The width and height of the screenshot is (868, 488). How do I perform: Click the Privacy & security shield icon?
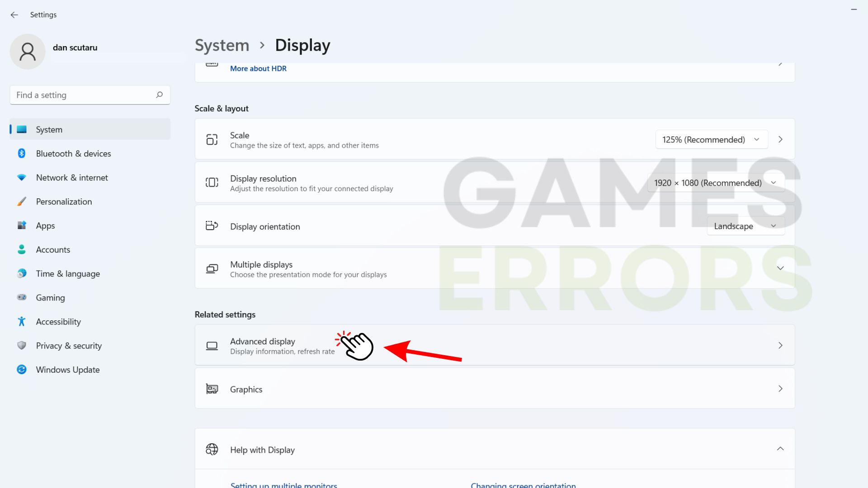coord(22,346)
